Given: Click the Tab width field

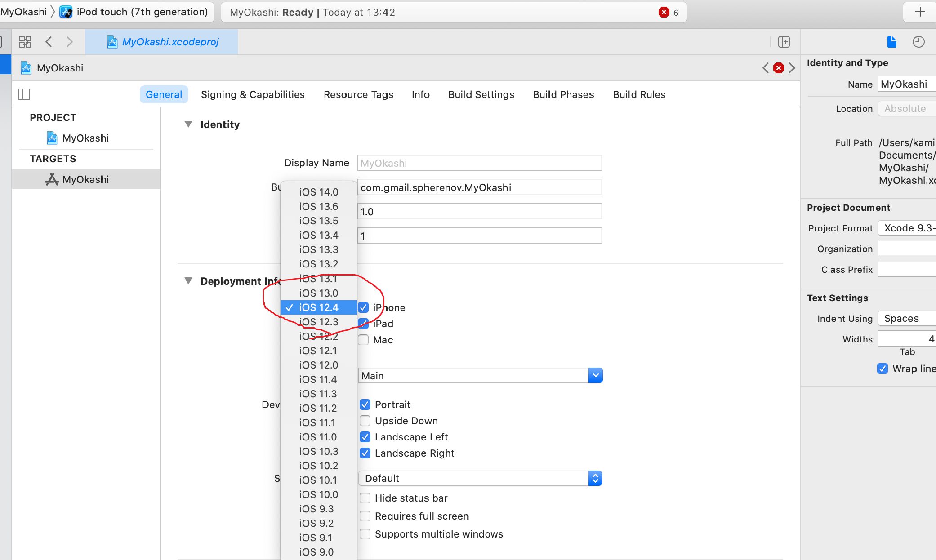Looking at the screenshot, I should 907,339.
